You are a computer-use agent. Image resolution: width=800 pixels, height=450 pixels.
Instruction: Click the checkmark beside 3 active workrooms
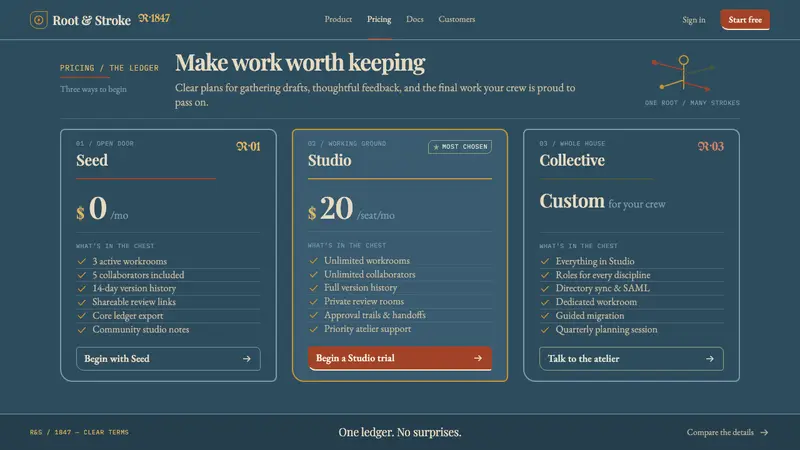point(82,261)
